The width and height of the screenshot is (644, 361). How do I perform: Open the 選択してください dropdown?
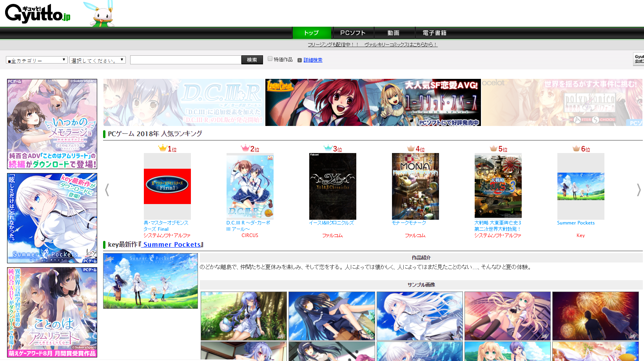(x=98, y=60)
